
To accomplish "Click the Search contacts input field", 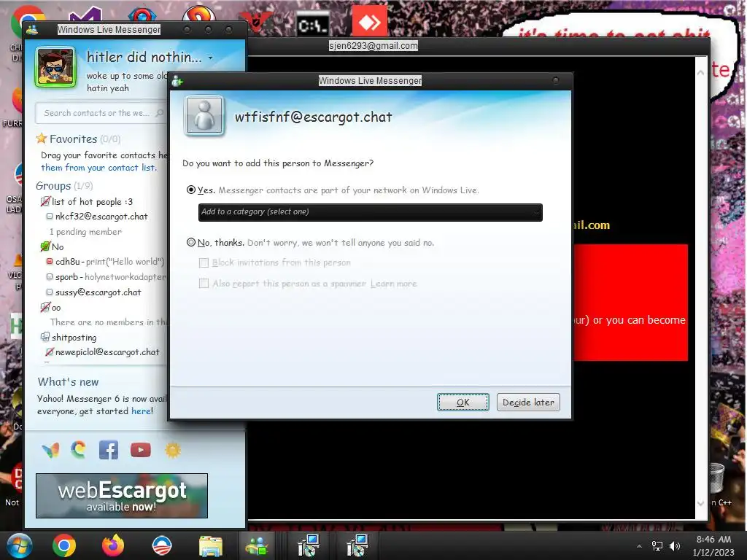I will point(100,113).
